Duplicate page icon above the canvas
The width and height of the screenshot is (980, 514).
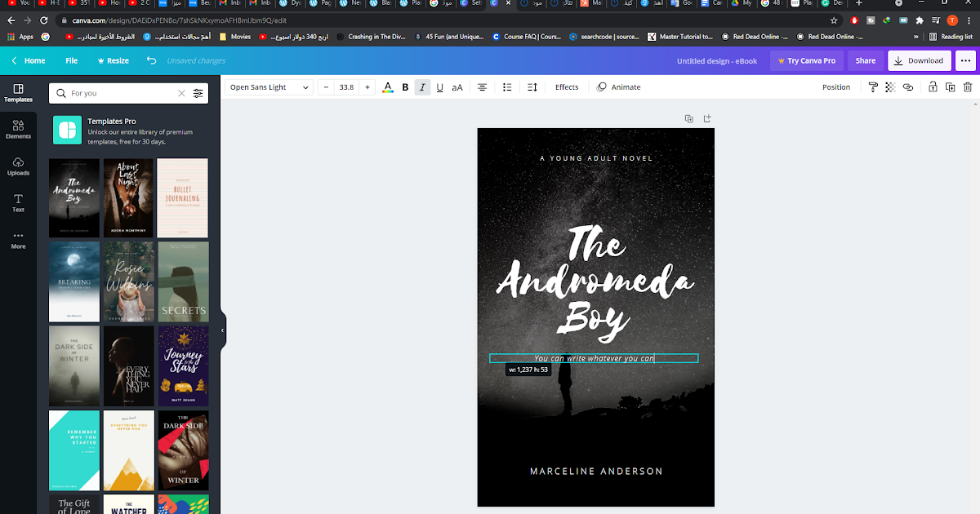pyautogui.click(x=689, y=118)
